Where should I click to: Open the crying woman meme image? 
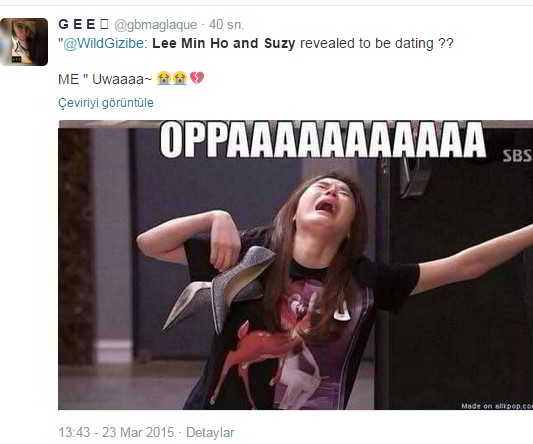click(x=295, y=265)
